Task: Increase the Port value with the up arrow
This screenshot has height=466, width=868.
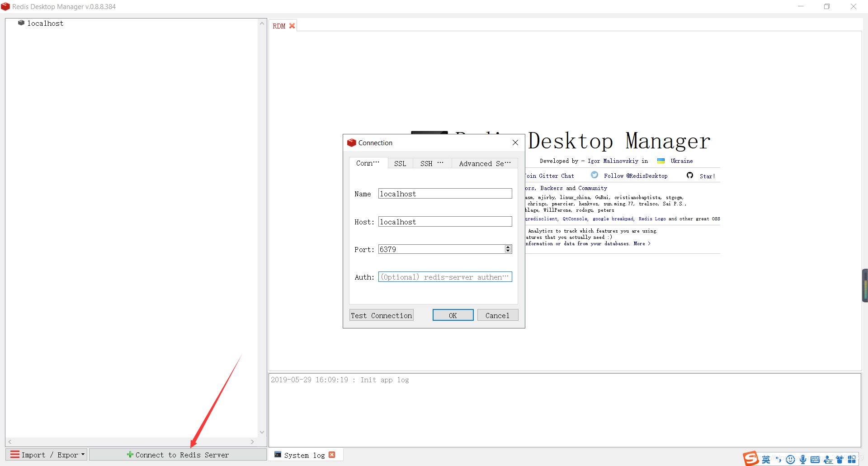Action: 508,247
